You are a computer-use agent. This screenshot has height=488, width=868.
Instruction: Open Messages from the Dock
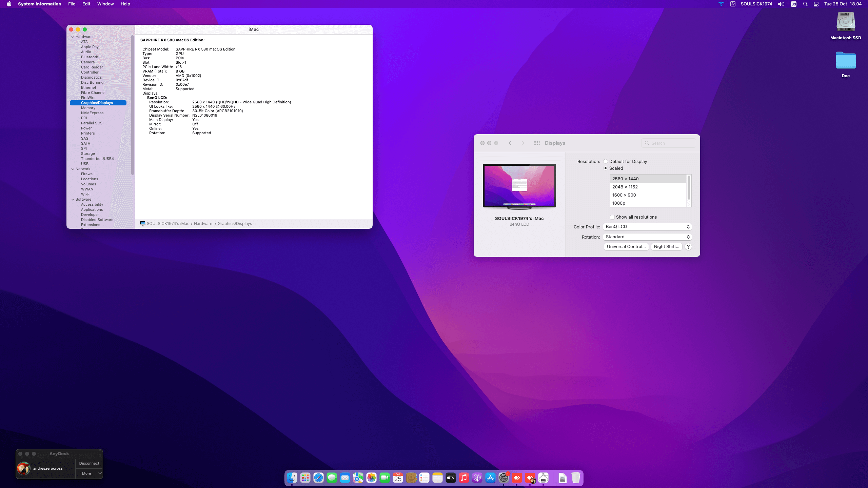pyautogui.click(x=332, y=478)
